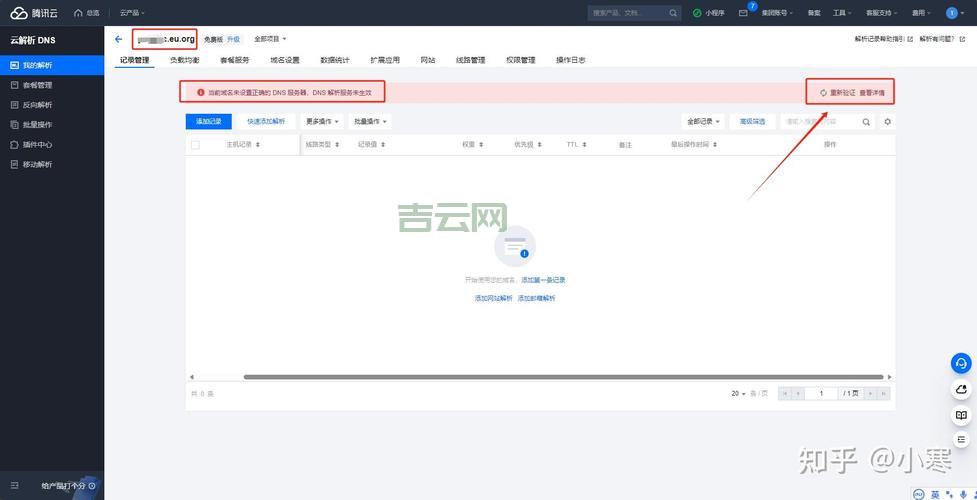Click the 添加邮箱解析 link
977x500 pixels.
coord(536,299)
